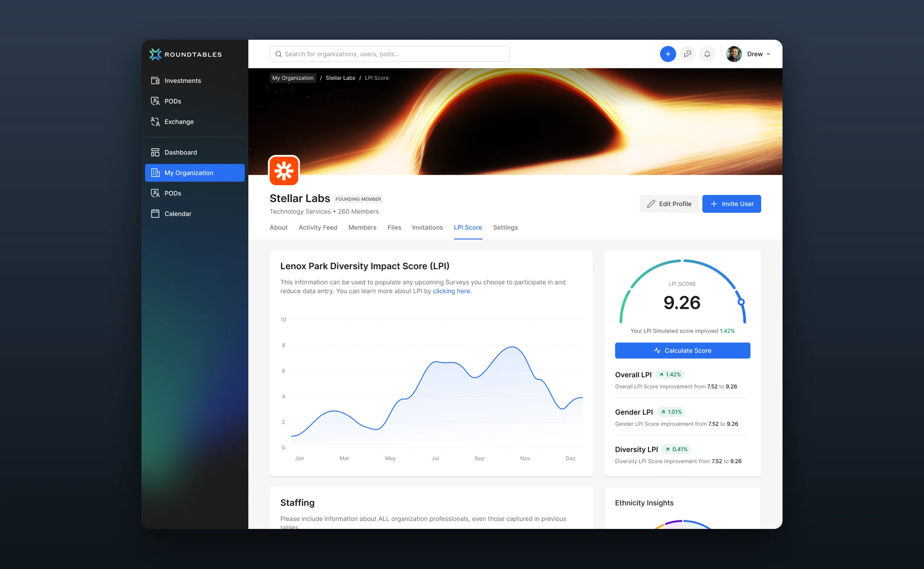Open the Members tab
Screen dimensions: 924x569
tap(362, 228)
